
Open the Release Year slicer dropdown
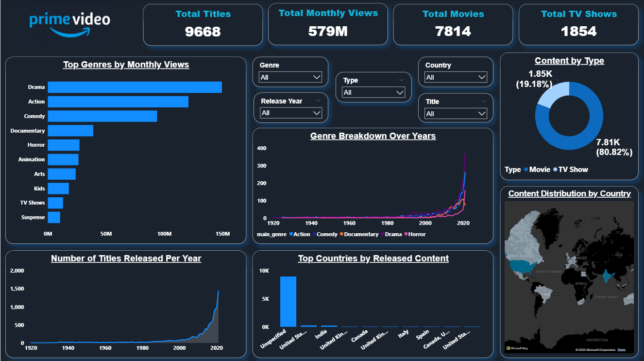[290, 113]
